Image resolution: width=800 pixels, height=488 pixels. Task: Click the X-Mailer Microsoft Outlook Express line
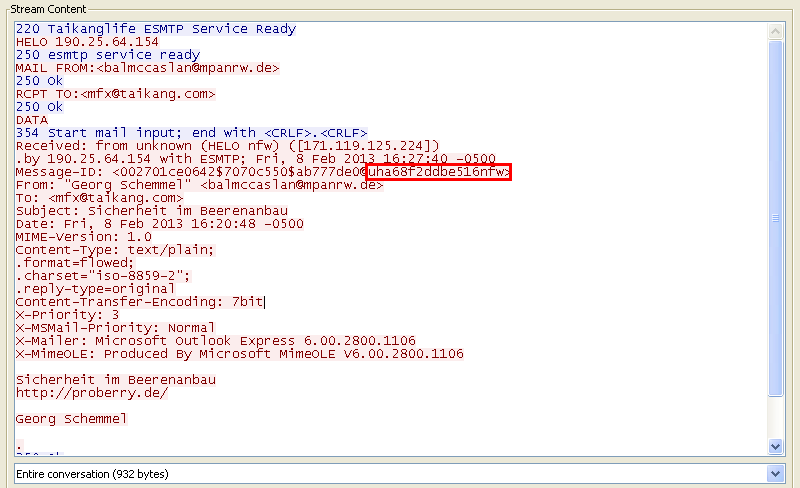point(215,341)
